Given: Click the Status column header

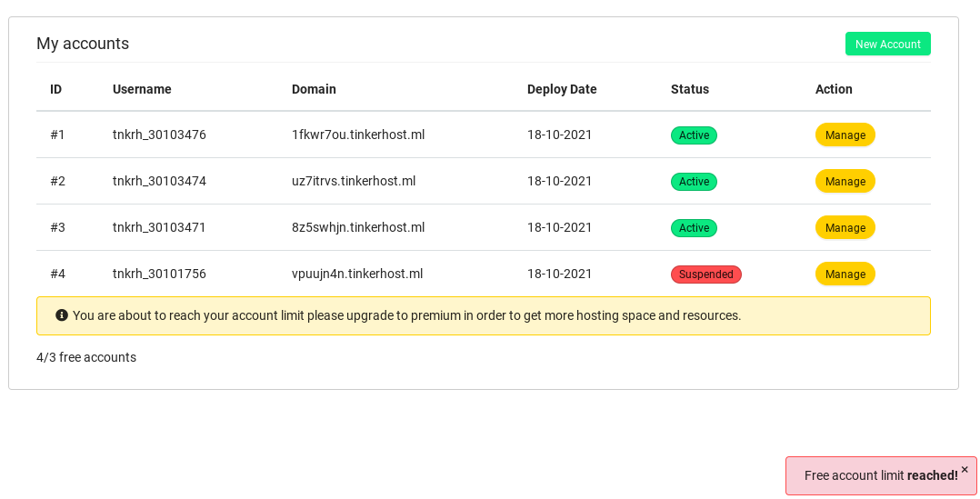Looking at the screenshot, I should pyautogui.click(x=690, y=89).
